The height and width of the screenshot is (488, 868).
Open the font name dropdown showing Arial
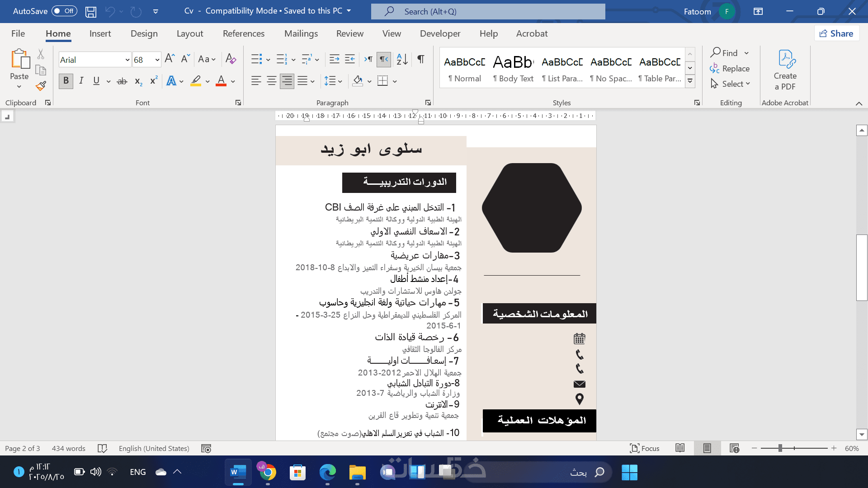click(127, 60)
